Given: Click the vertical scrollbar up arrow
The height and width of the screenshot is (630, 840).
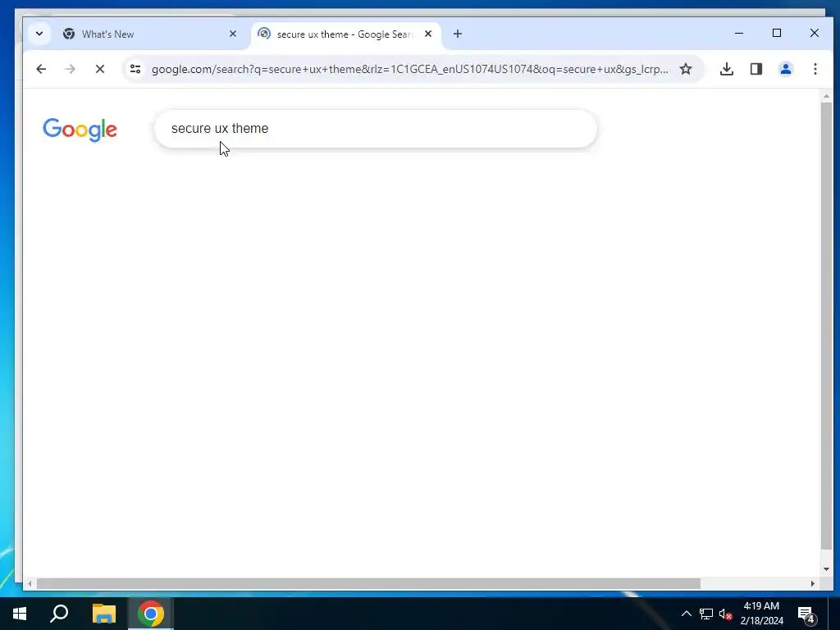Looking at the screenshot, I should 826,97.
